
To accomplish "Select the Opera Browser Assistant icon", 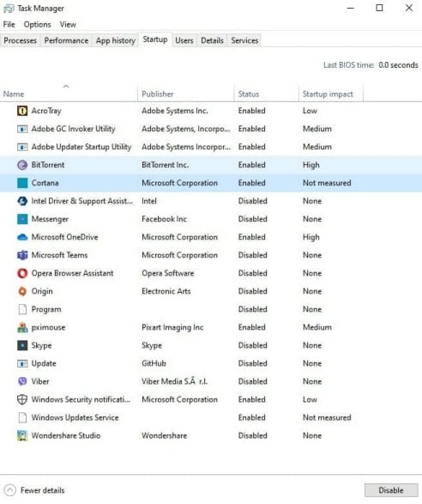I will (22, 273).
